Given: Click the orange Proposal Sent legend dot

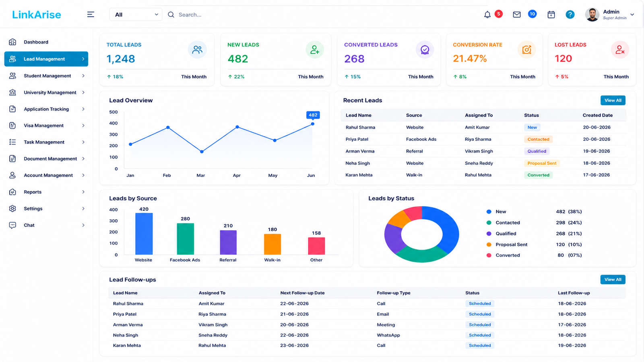Looking at the screenshot, I should click(489, 245).
